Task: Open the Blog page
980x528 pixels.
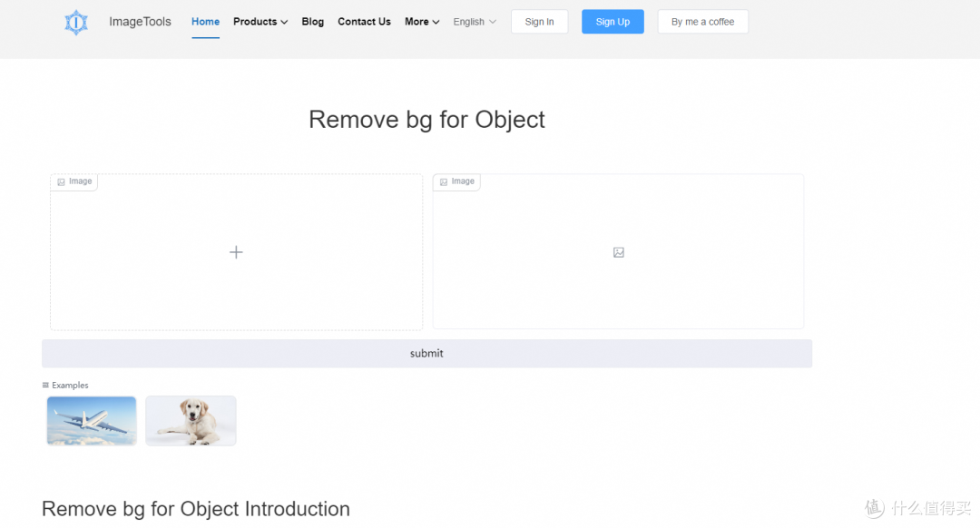Action: [x=312, y=22]
